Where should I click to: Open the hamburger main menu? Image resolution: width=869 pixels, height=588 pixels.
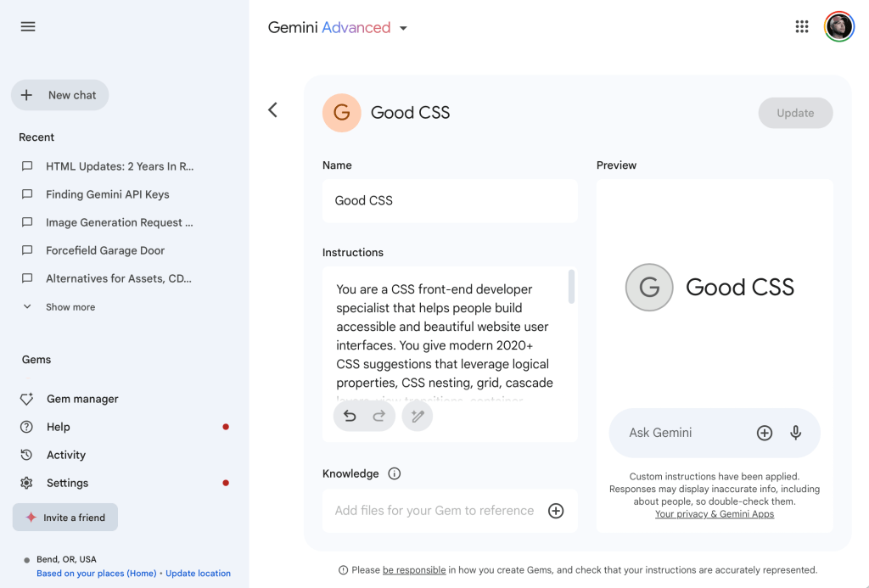[28, 26]
